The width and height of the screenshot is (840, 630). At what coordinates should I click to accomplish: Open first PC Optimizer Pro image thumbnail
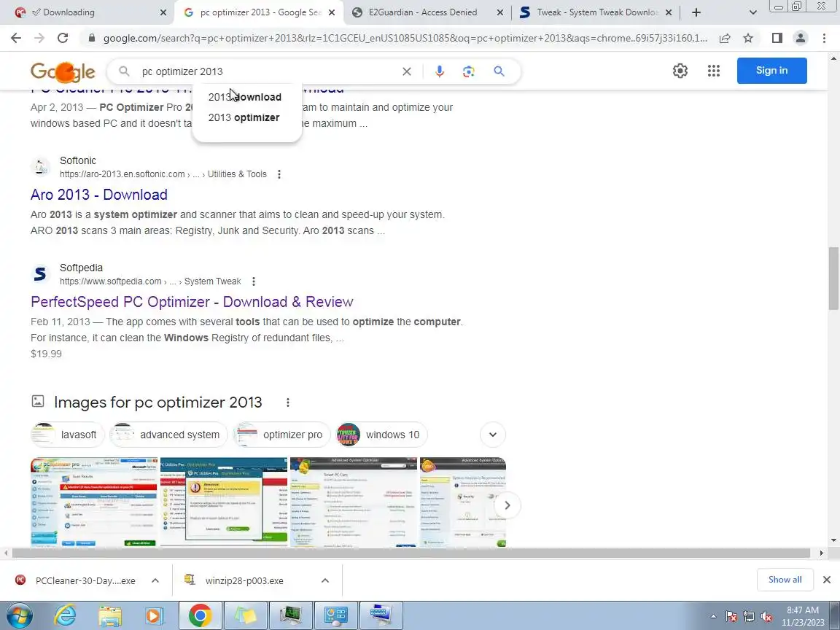click(x=94, y=502)
